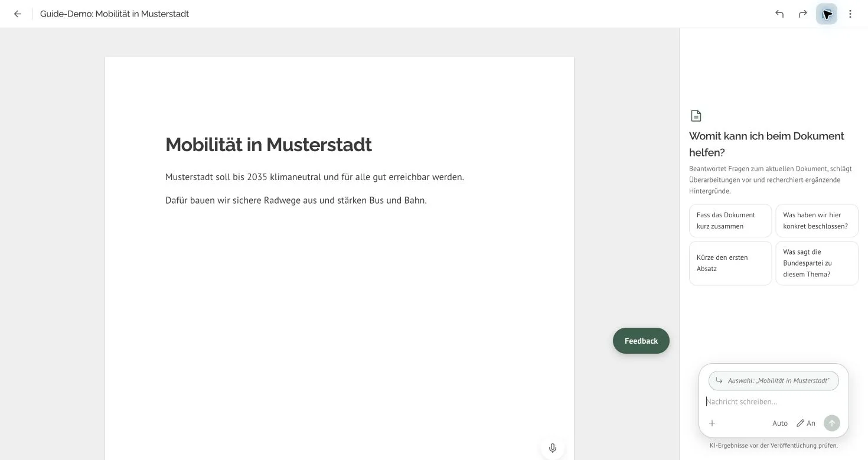Add attachment with the plus icon
Screen dimensions: 868x460
click(712, 423)
